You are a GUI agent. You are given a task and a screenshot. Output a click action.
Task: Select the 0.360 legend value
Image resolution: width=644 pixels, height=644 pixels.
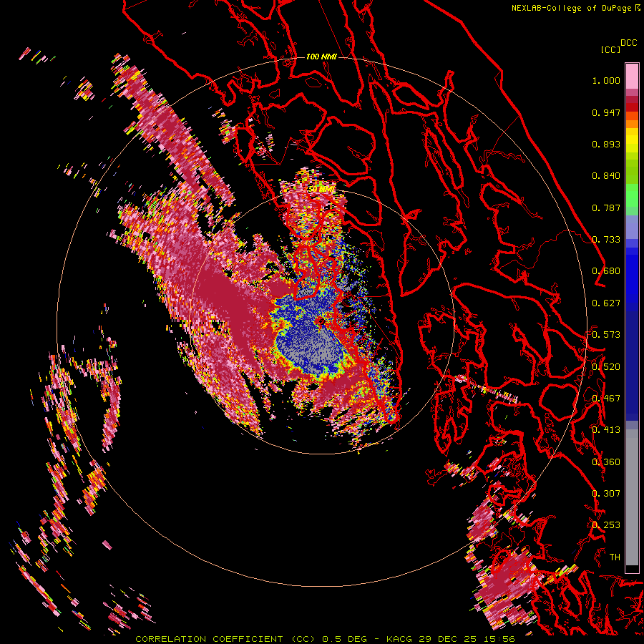(x=606, y=462)
